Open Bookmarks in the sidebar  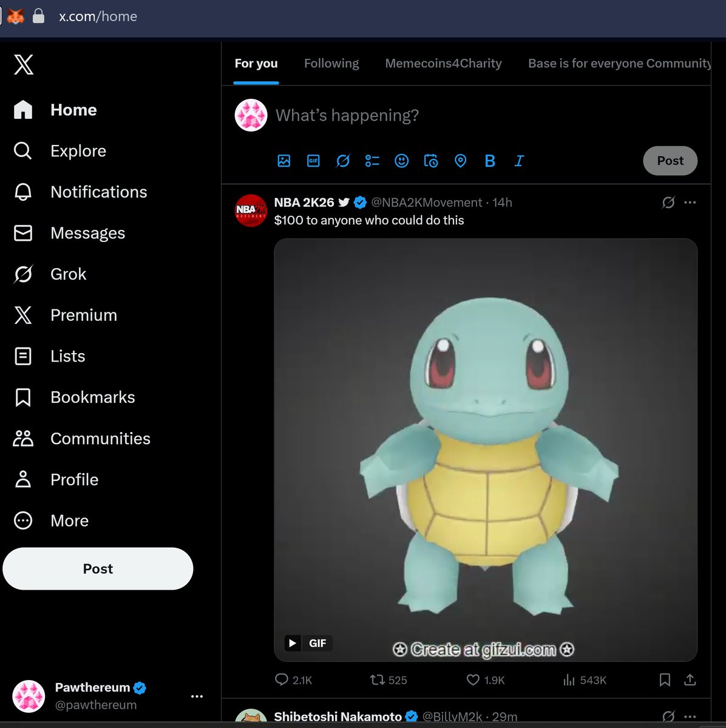coord(74,397)
